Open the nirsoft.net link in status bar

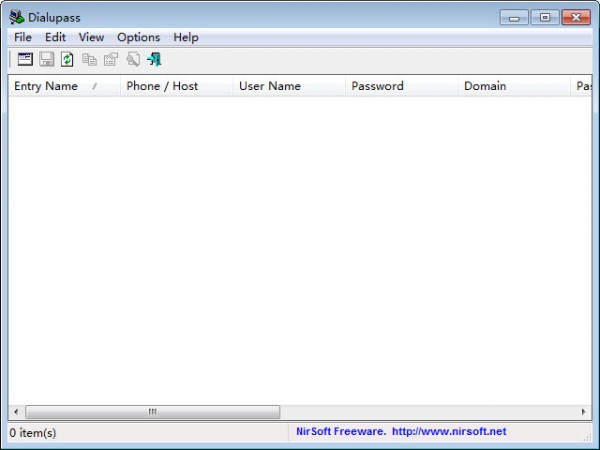(449, 432)
